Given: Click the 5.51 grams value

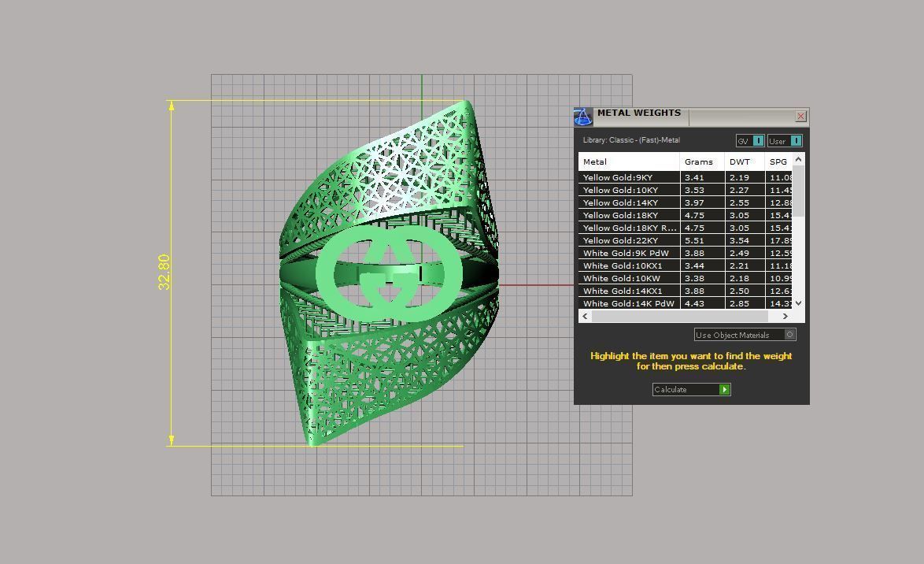Looking at the screenshot, I should 694,240.
